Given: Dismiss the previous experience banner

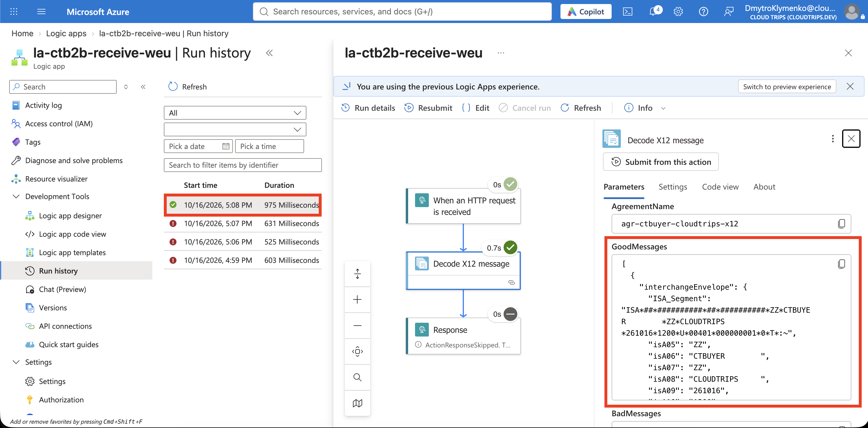Looking at the screenshot, I should click(850, 86).
